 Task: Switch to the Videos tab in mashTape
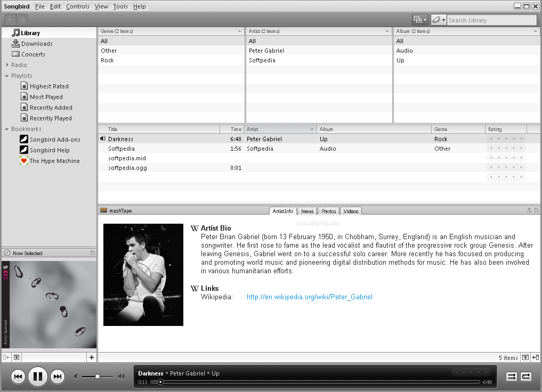351,211
